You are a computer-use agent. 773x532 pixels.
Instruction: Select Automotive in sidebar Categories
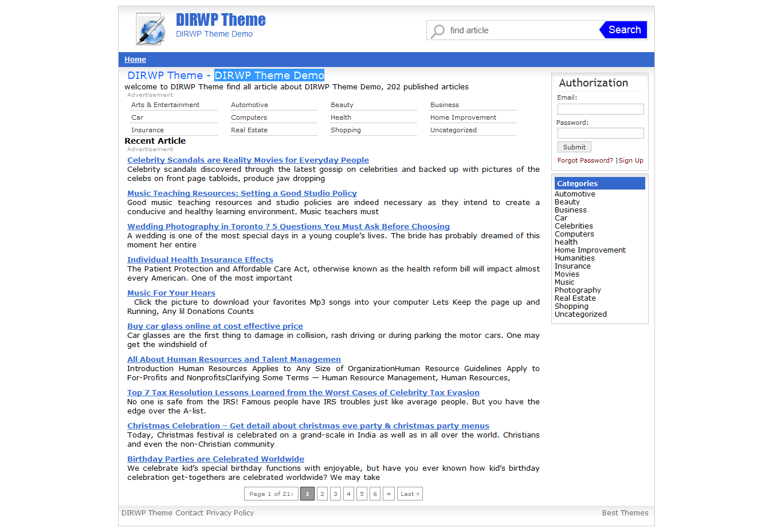(x=575, y=194)
